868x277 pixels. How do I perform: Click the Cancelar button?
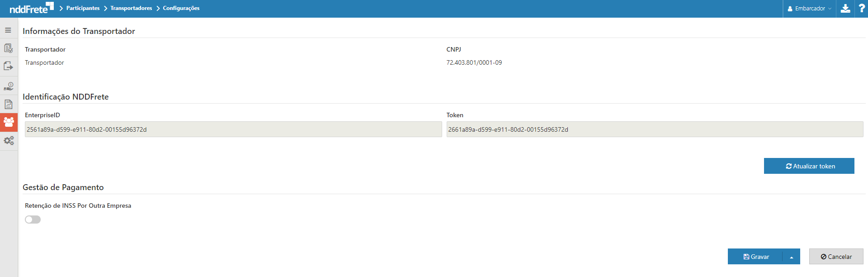click(x=836, y=257)
